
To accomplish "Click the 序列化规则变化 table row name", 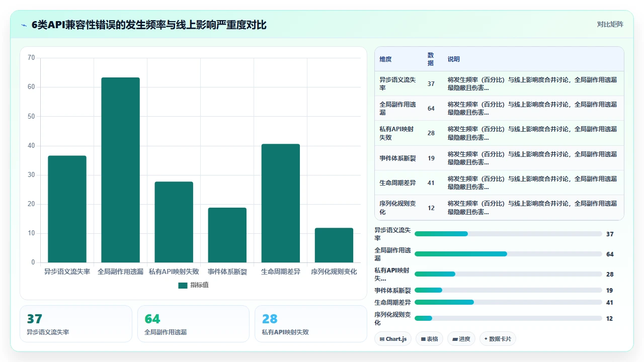I will pyautogui.click(x=397, y=208).
